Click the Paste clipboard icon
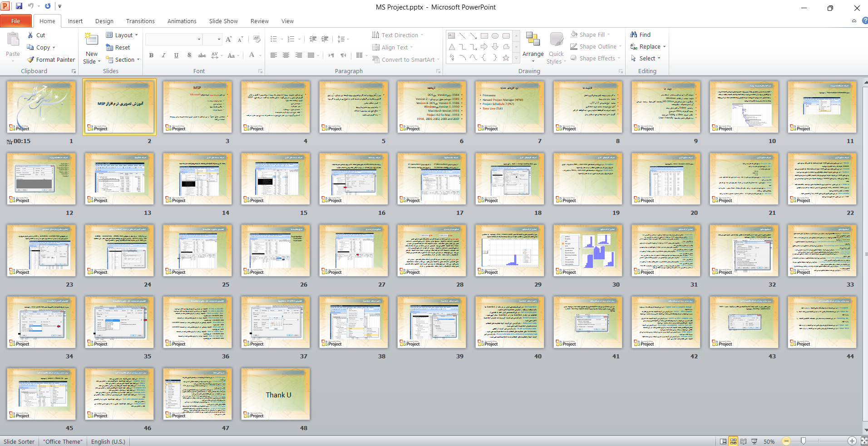Viewport: 868px width, 446px height. pos(13,40)
